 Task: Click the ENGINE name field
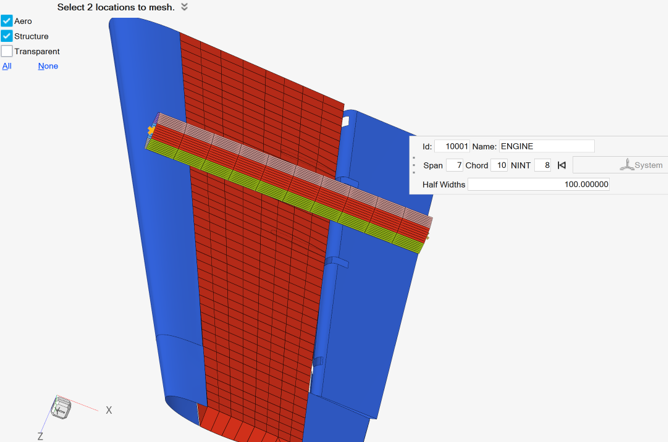[546, 146]
